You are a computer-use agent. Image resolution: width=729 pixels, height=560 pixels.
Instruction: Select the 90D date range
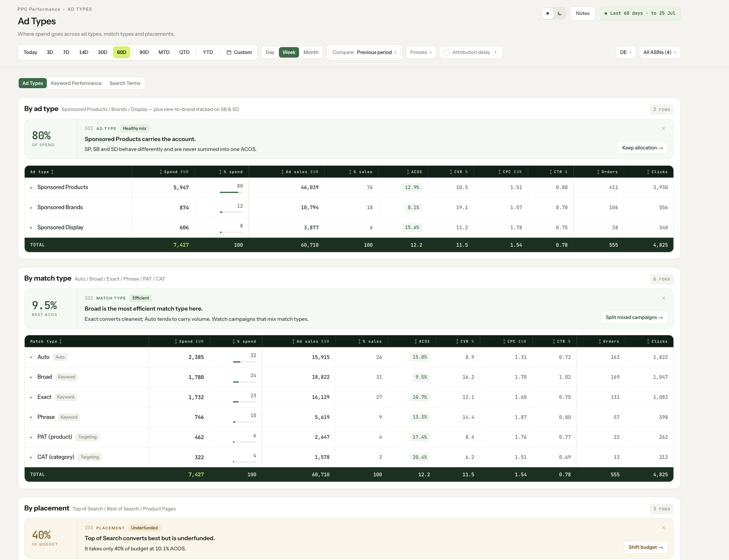[x=144, y=52]
